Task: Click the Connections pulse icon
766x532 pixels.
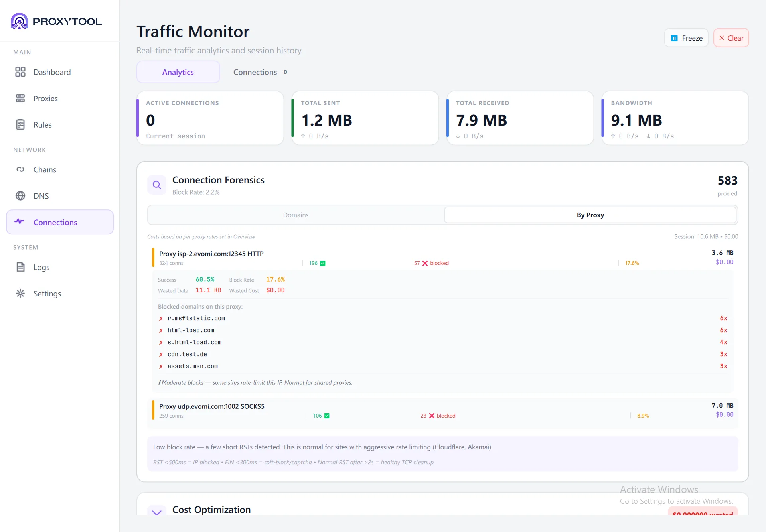Action: click(19, 221)
